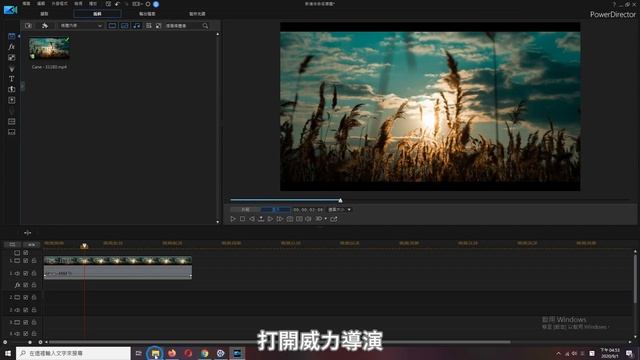640x360 pixels.
Task: Toggle the audio files filter in library
Action: pos(137,26)
